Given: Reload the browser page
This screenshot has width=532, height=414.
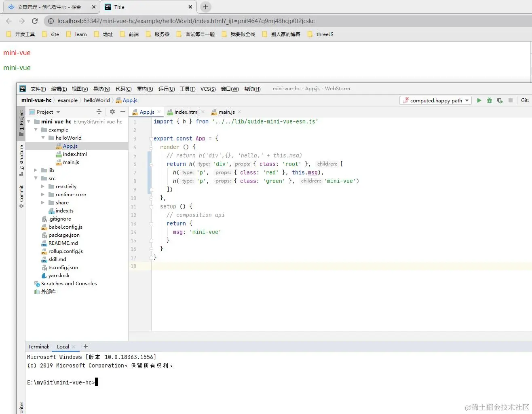Looking at the screenshot, I should click(35, 21).
